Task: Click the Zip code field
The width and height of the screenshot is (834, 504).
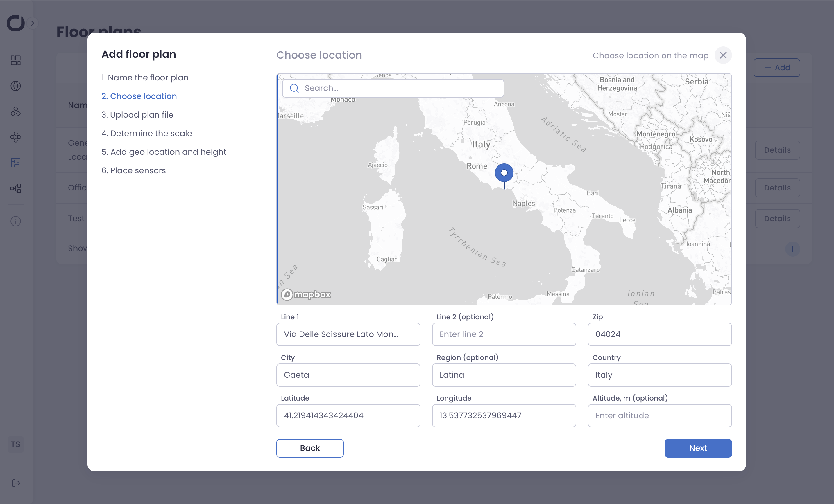Action: (x=659, y=334)
